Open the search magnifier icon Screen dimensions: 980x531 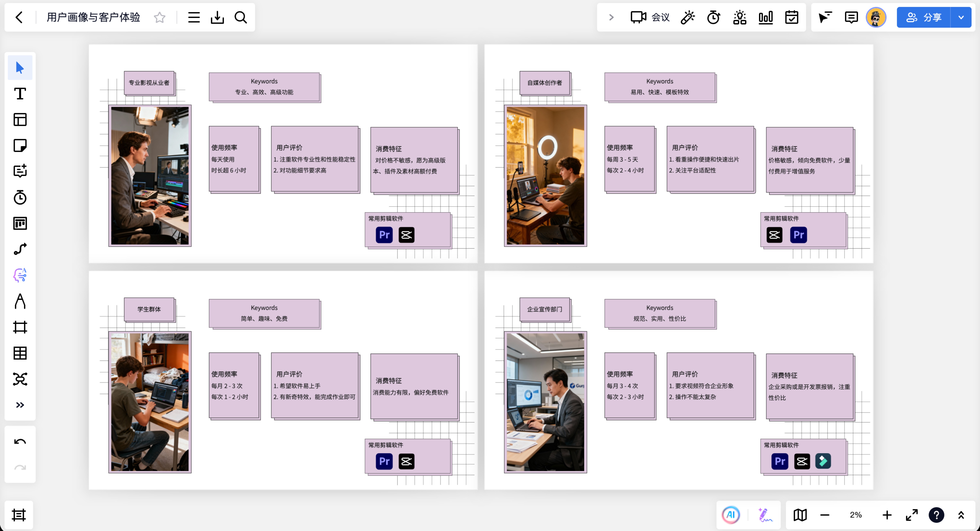tap(240, 17)
